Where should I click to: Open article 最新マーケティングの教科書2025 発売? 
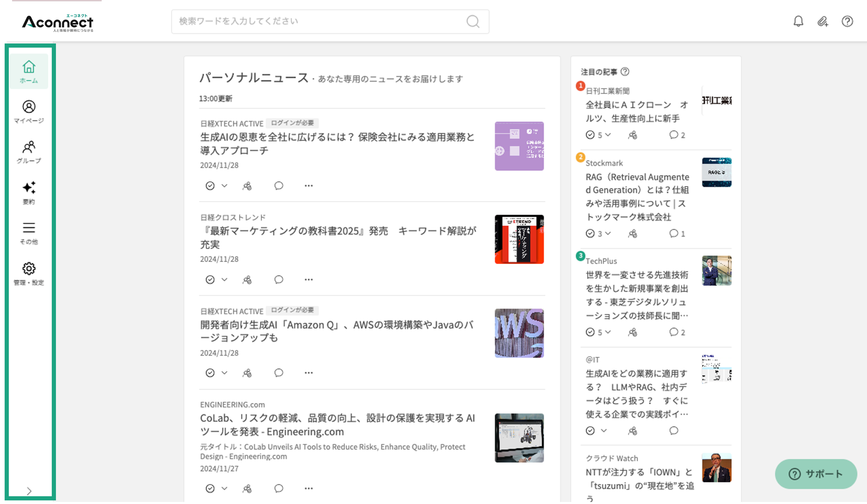click(x=338, y=238)
